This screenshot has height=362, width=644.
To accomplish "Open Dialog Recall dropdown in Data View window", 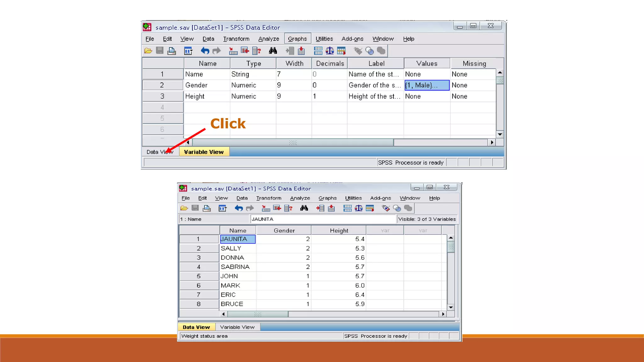I will pyautogui.click(x=223, y=208).
